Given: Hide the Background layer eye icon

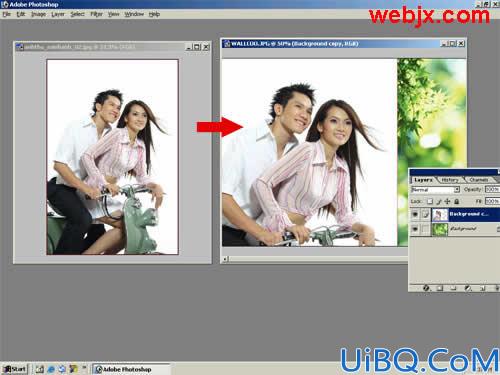Looking at the screenshot, I should (x=415, y=229).
